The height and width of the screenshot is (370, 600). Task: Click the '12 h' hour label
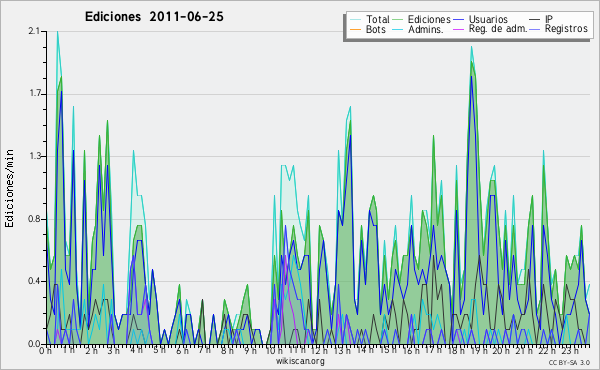319,350
